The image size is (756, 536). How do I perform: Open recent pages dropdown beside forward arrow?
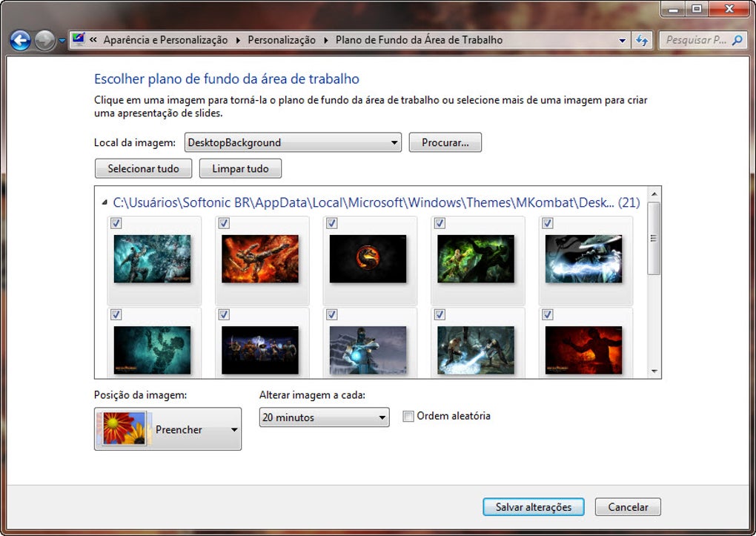pos(62,41)
